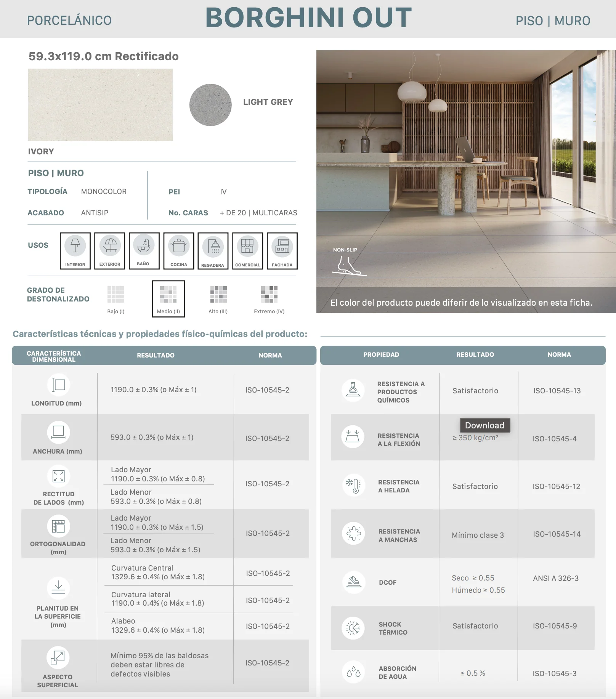
Task: Select the Baño bathtub usage icon
Action: pos(144,251)
